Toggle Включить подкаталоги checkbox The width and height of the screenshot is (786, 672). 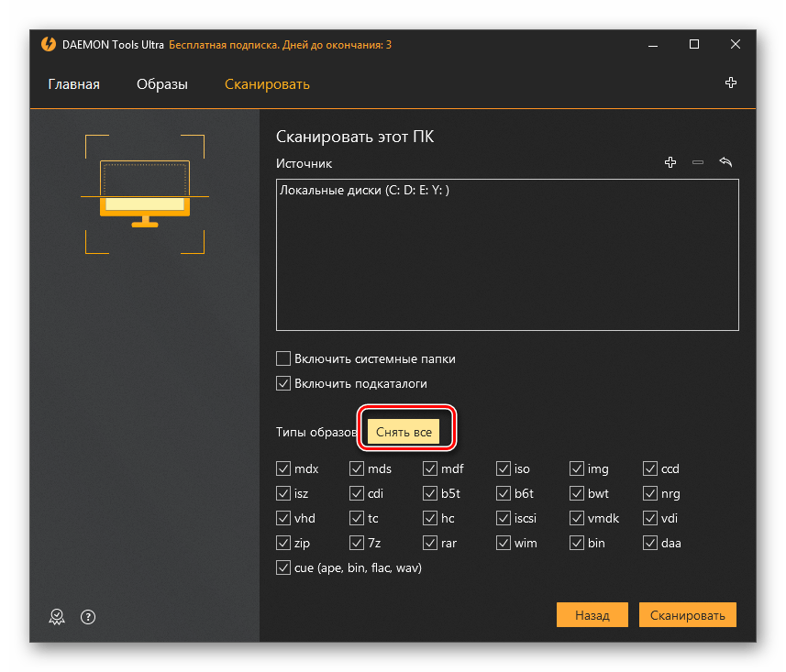pos(283,383)
